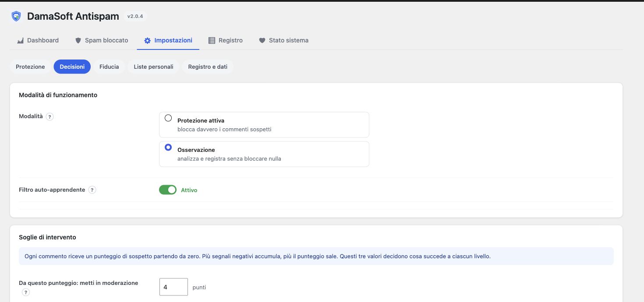
Task: Click the Filtro auto-apprendente label
Action: 52,190
